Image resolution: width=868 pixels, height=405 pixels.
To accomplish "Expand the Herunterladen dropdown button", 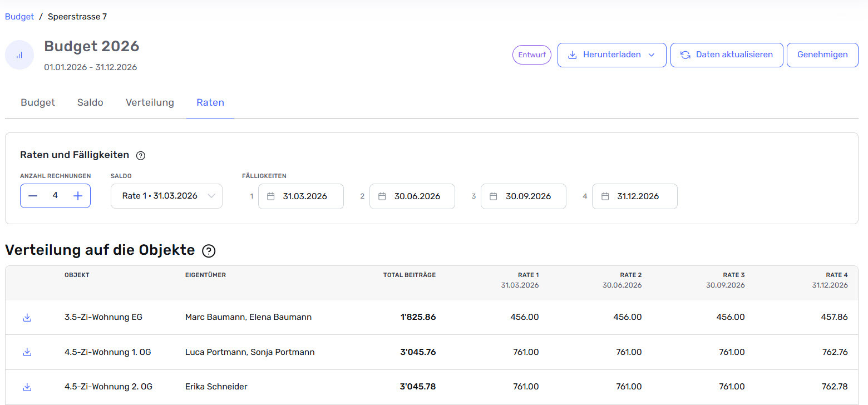I will click(x=611, y=55).
